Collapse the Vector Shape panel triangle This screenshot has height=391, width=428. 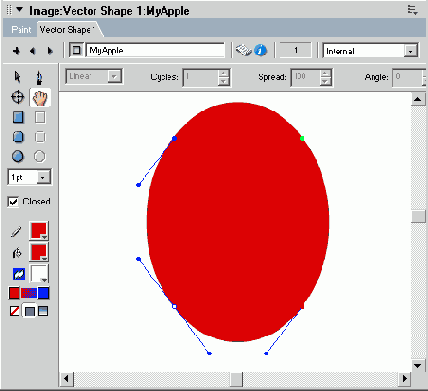20,10
